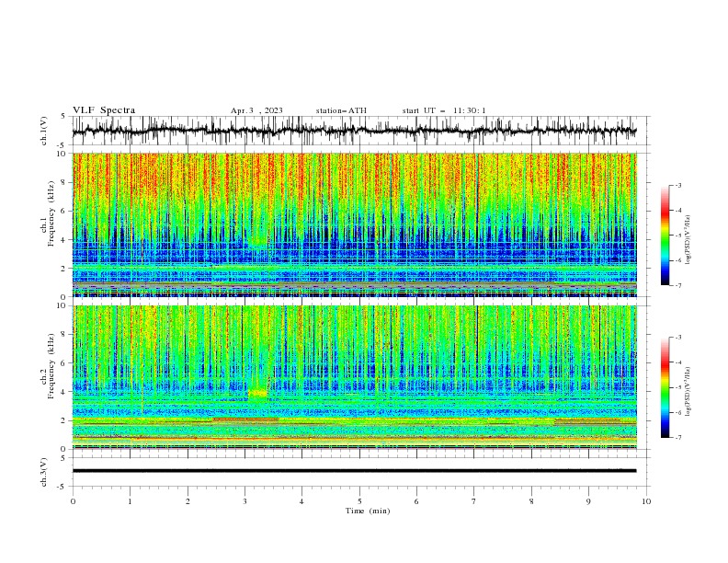The height and width of the screenshot is (563, 728).
Task: Select the date text "Apr. 3, 2023"
Action: click(x=256, y=110)
